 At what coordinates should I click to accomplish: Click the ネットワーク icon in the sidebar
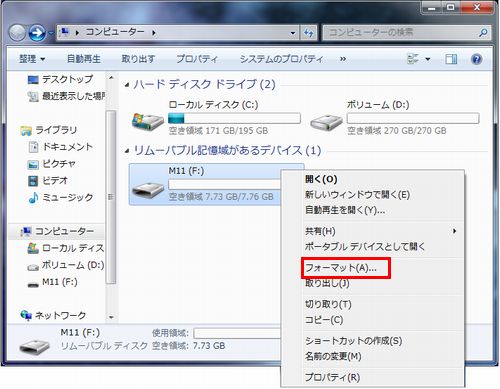26,315
